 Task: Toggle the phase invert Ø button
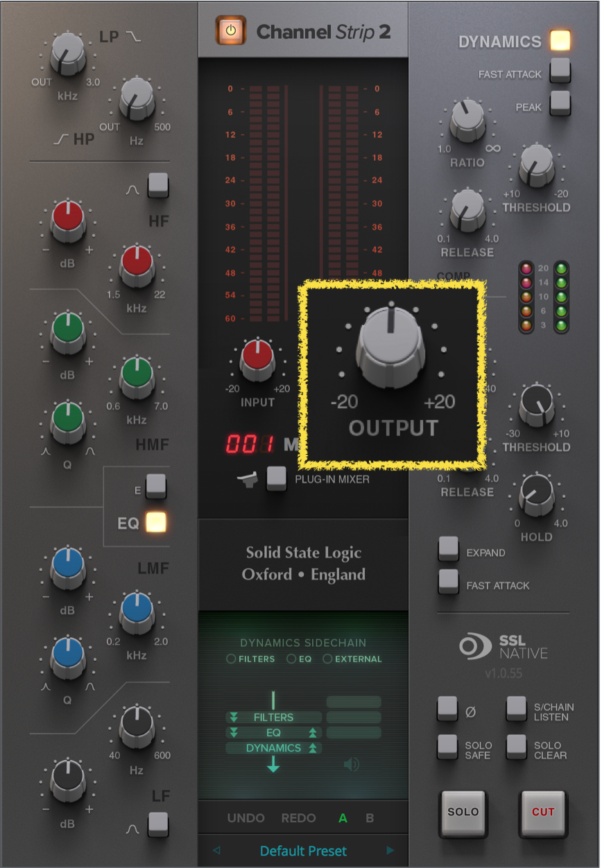[x=447, y=708]
